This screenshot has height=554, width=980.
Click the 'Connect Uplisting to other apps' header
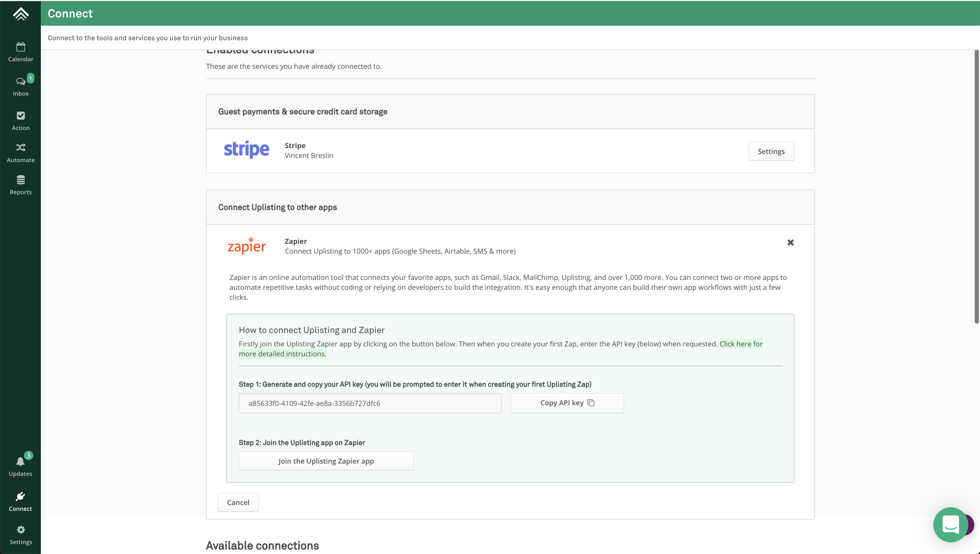(277, 207)
